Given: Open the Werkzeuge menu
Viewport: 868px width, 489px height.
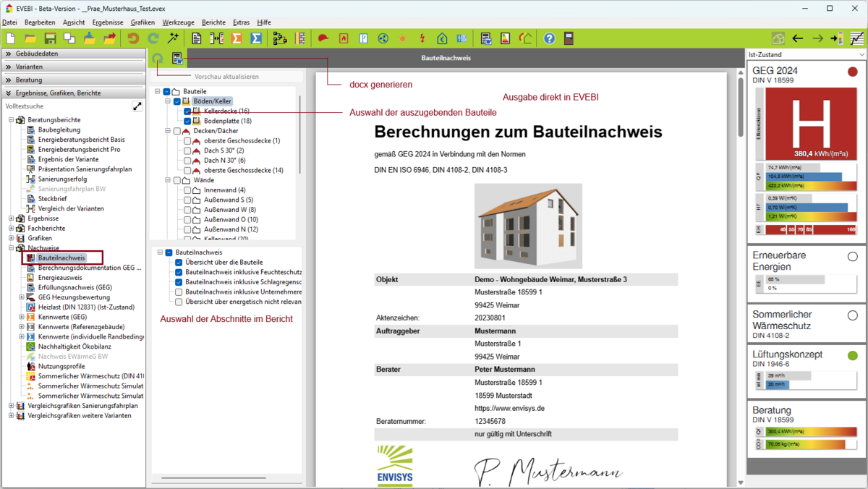Looking at the screenshot, I should [178, 22].
